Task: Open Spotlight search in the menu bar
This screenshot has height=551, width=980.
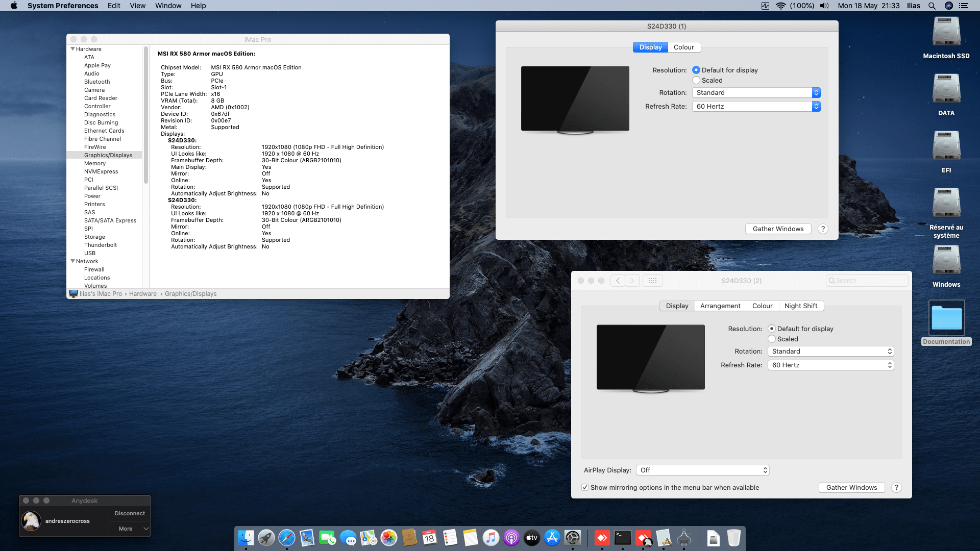Action: click(932, 6)
